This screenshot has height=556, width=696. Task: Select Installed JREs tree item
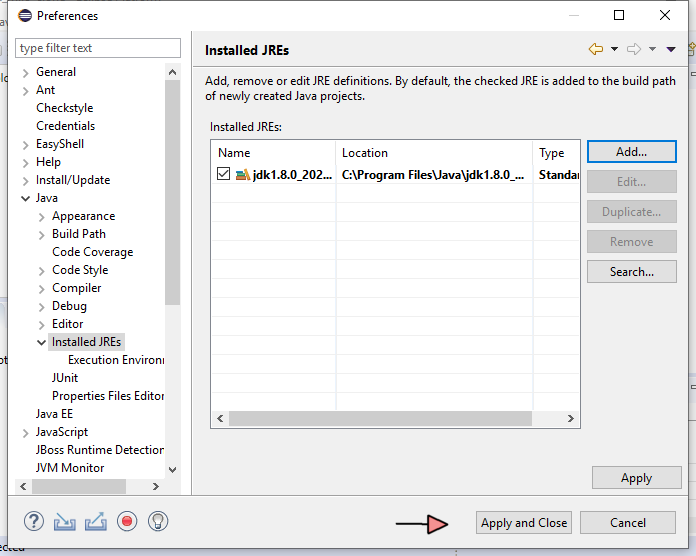[86, 342]
